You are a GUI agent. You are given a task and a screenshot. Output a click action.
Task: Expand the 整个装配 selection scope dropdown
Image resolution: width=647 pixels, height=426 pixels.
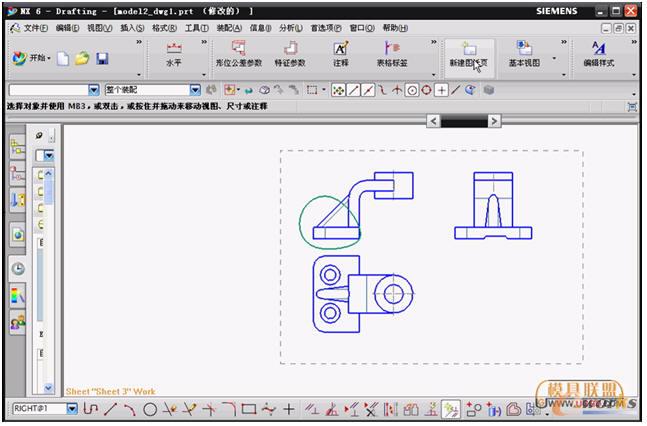coord(195,90)
